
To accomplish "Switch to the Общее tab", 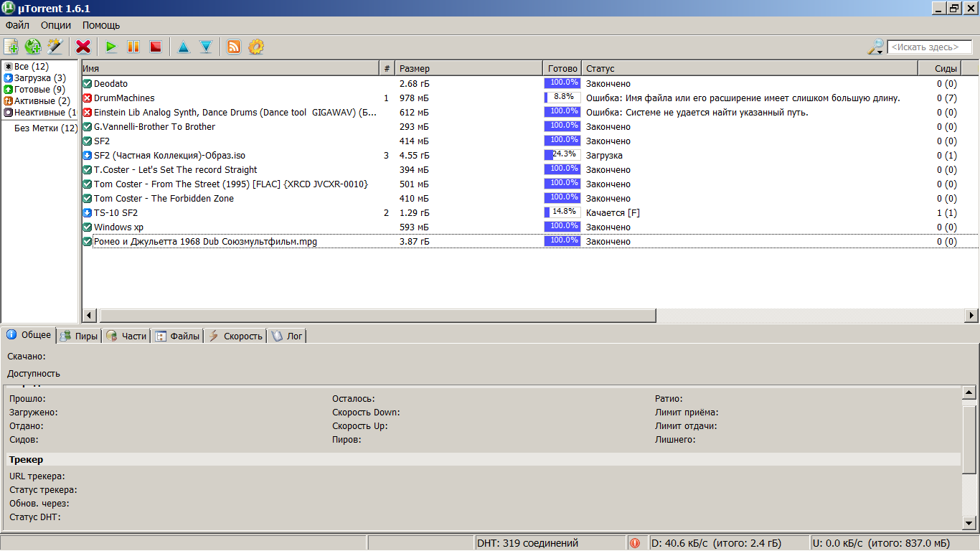I will point(29,335).
